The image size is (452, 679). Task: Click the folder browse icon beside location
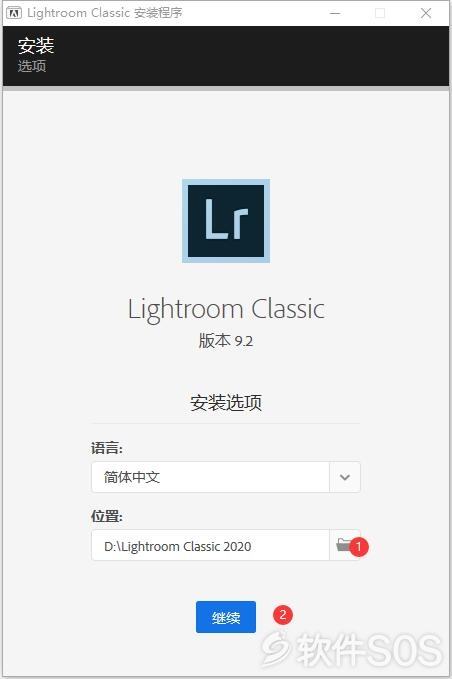343,545
